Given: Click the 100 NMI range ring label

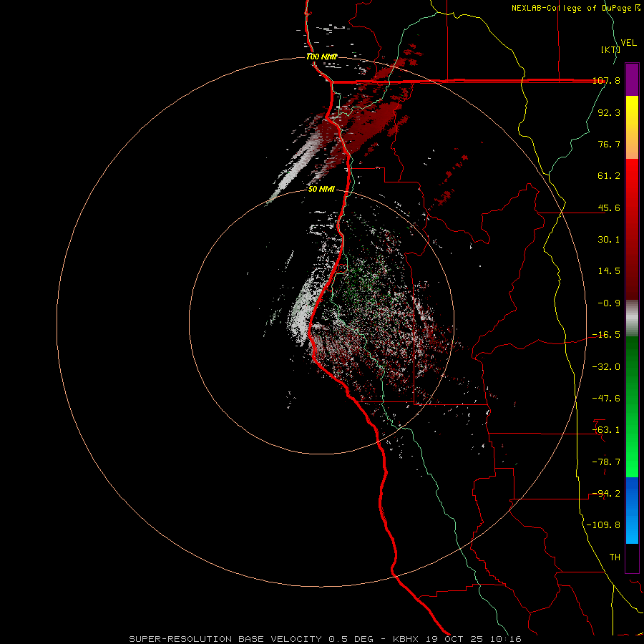Looking at the screenshot, I should (x=322, y=57).
